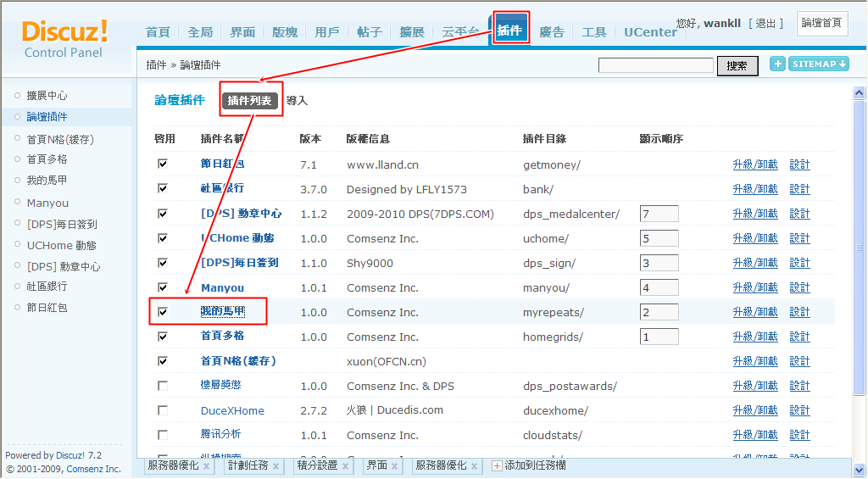Image resolution: width=868 pixels, height=479 pixels.
Task: Click the scrollbar down arrow
Action: pos(860,469)
